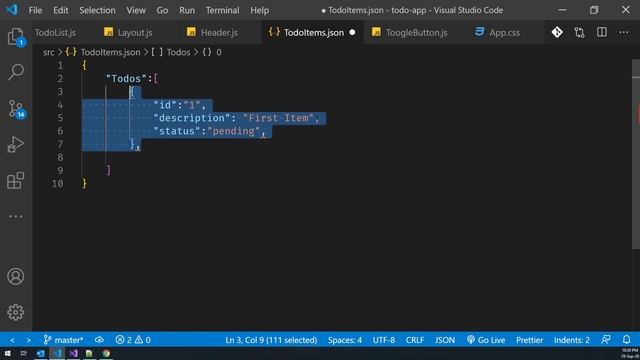Open the Accounts menu icon
Screen dimensions: 640x360
coord(16,276)
